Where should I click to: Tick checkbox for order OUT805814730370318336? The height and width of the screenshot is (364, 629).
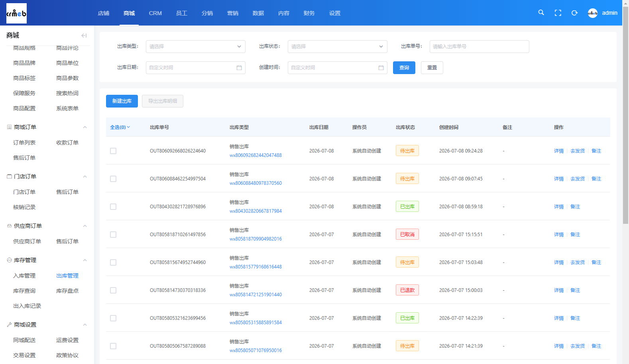point(113,290)
